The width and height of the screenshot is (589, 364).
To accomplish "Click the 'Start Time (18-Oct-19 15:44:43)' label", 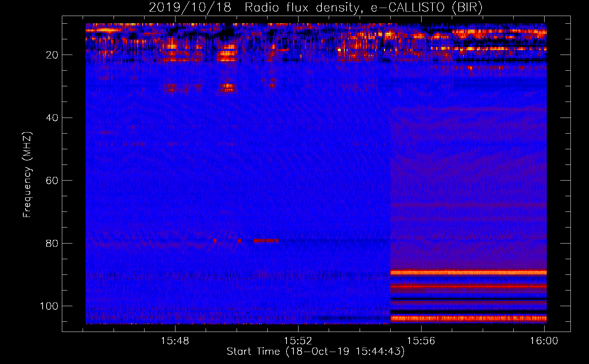I will point(316,352).
